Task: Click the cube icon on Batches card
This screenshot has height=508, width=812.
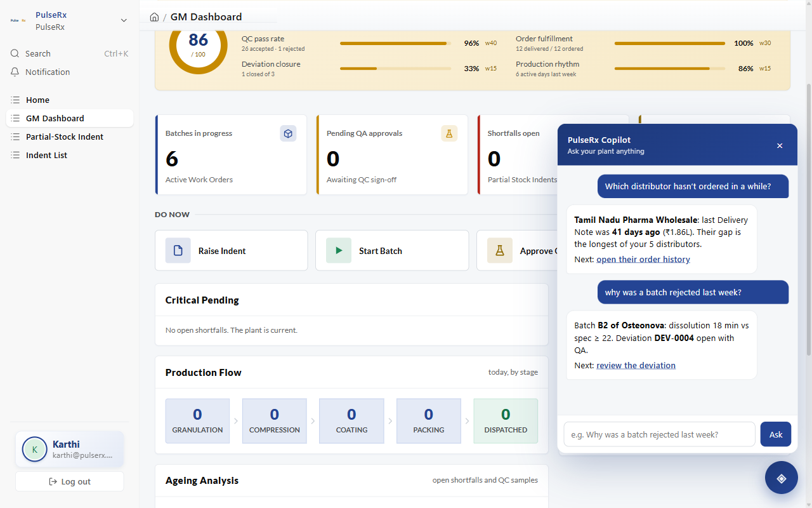Action: pos(288,133)
